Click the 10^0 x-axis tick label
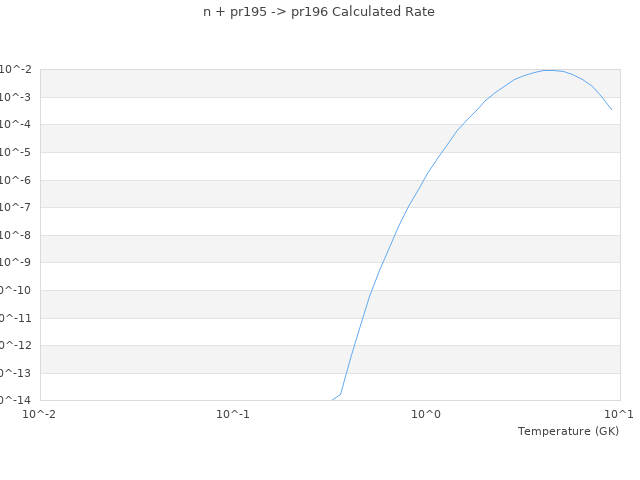640x480 pixels. click(x=427, y=414)
